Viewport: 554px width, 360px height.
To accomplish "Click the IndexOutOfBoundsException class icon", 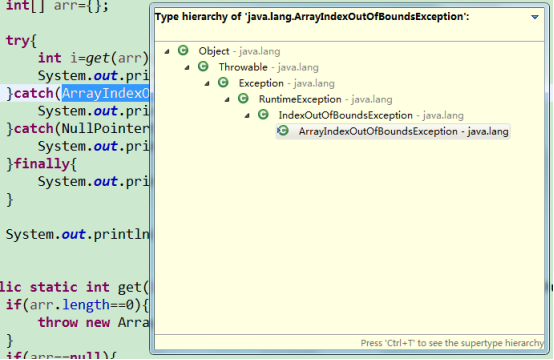I will [x=263, y=114].
